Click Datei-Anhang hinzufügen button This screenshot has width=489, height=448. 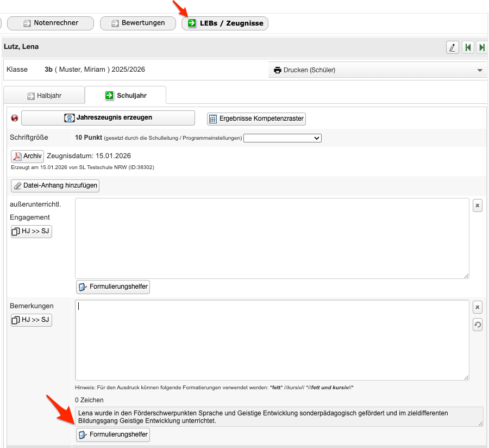[x=55, y=185]
